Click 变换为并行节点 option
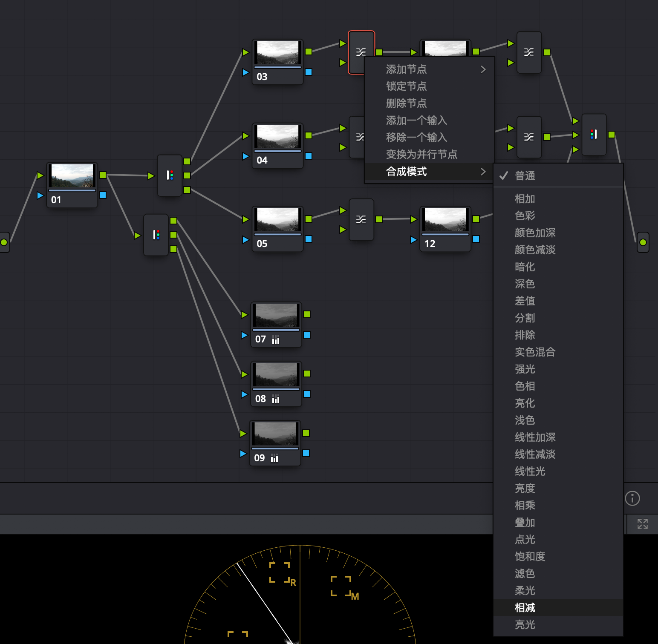Image resolution: width=658 pixels, height=644 pixels. pos(421,154)
